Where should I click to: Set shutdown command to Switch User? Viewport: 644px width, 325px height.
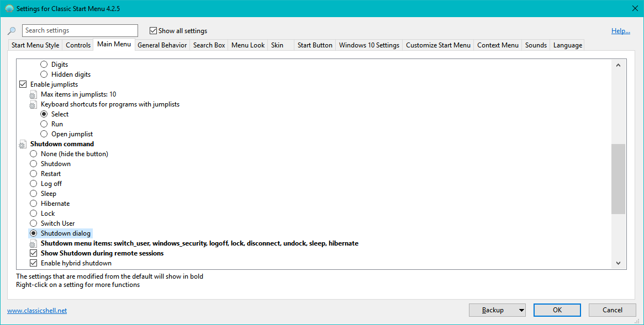pos(34,223)
